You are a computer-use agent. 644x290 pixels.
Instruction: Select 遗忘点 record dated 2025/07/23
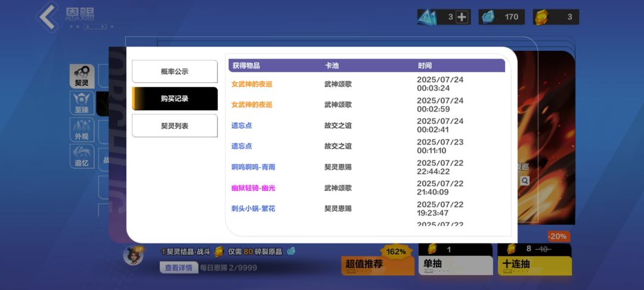[x=241, y=146]
